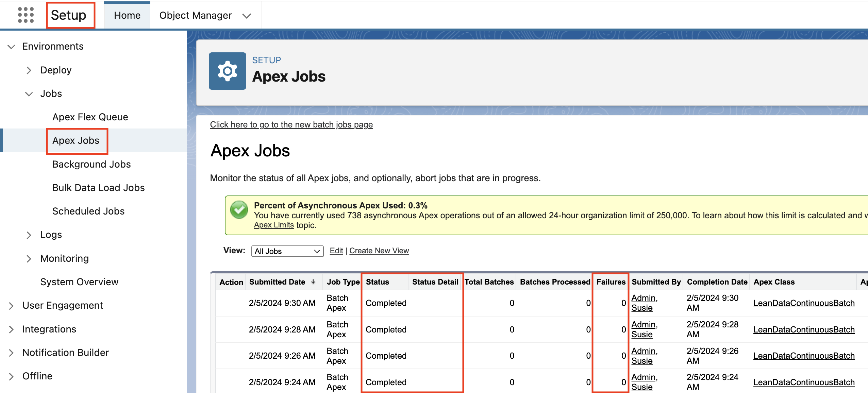The width and height of the screenshot is (868, 393).
Task: Select Scheduled Jobs in the sidebar
Action: click(x=88, y=211)
